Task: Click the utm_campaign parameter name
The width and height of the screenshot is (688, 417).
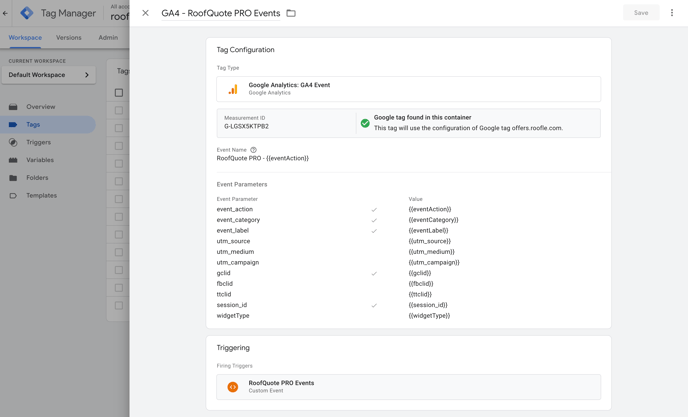Action: click(238, 262)
